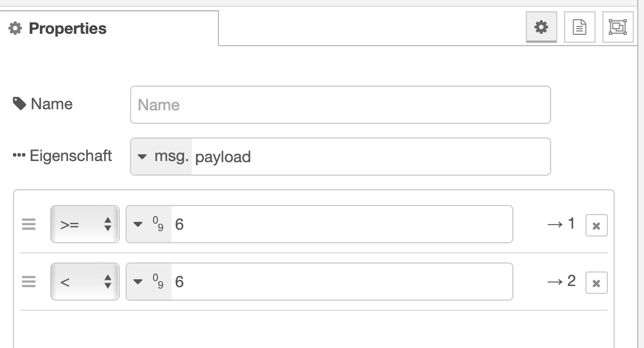Image resolution: width=644 pixels, height=348 pixels.
Task: Click output arrow 1 label
Action: [561, 224]
